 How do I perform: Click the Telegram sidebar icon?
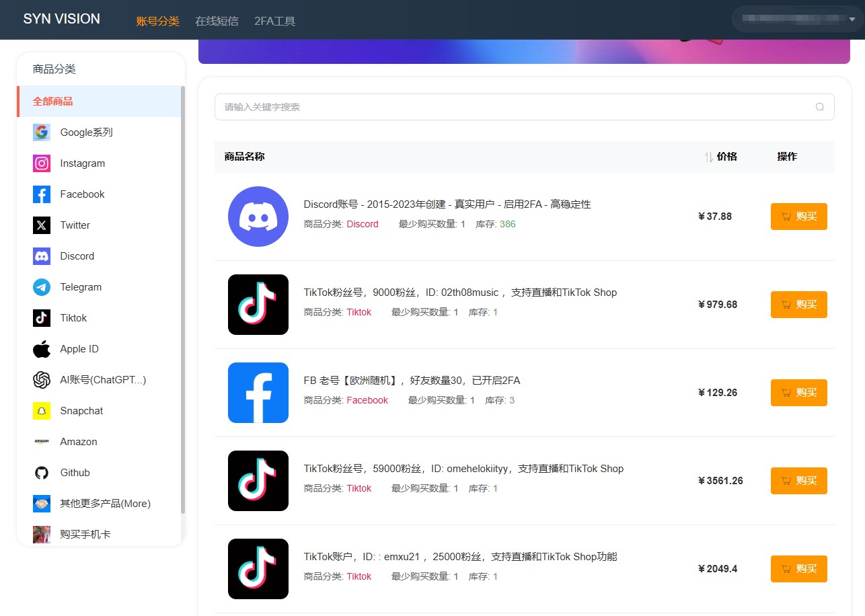pyautogui.click(x=42, y=287)
